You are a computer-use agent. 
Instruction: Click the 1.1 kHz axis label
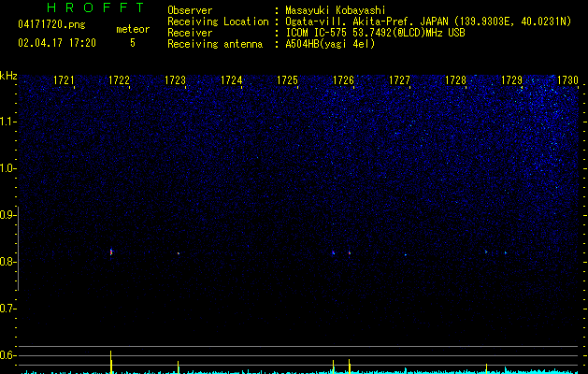tap(7, 122)
